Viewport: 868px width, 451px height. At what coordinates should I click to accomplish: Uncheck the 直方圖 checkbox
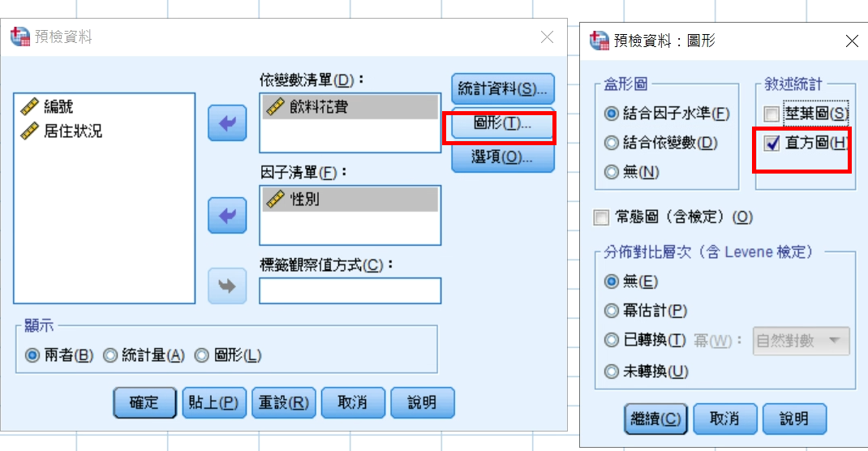tap(772, 144)
